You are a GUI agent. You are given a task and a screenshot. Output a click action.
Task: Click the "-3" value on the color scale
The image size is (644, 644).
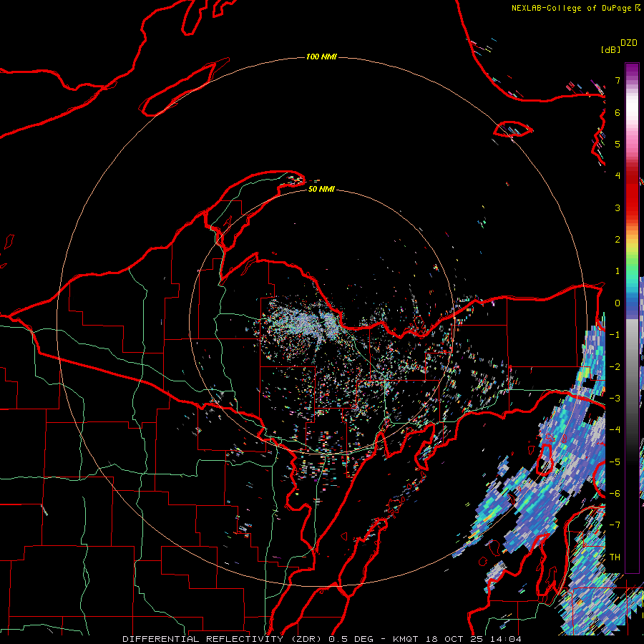pyautogui.click(x=615, y=399)
